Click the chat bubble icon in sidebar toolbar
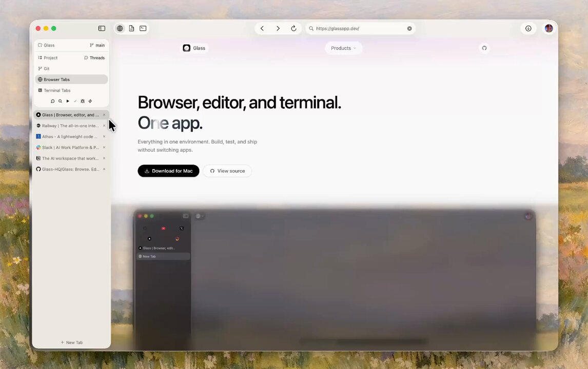This screenshot has width=588, height=369. point(52,101)
